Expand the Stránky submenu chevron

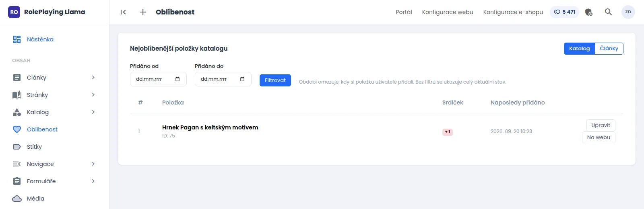[93, 95]
